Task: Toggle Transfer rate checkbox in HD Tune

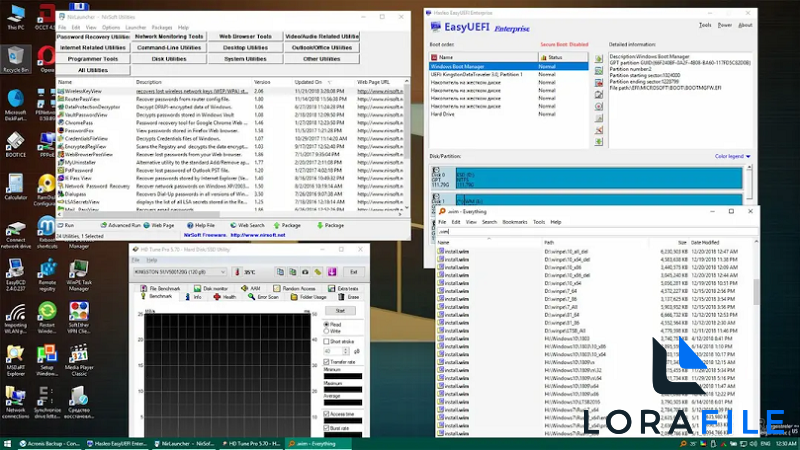Action: [x=327, y=362]
